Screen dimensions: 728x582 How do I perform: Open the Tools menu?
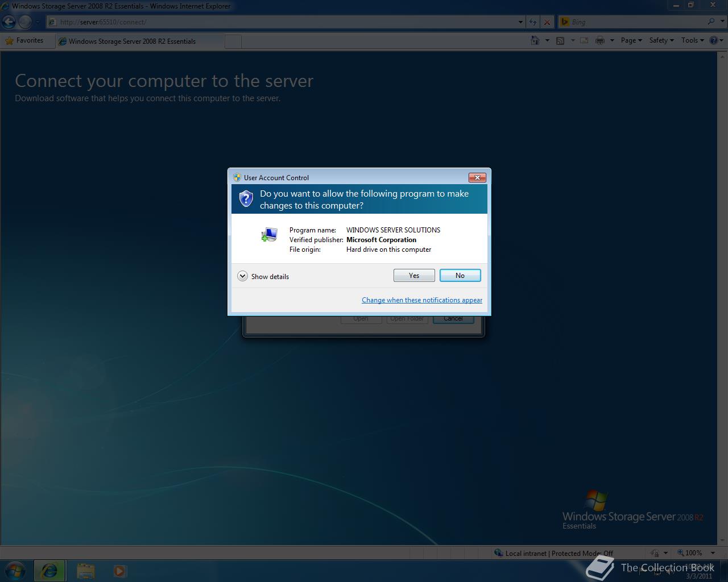(x=693, y=40)
